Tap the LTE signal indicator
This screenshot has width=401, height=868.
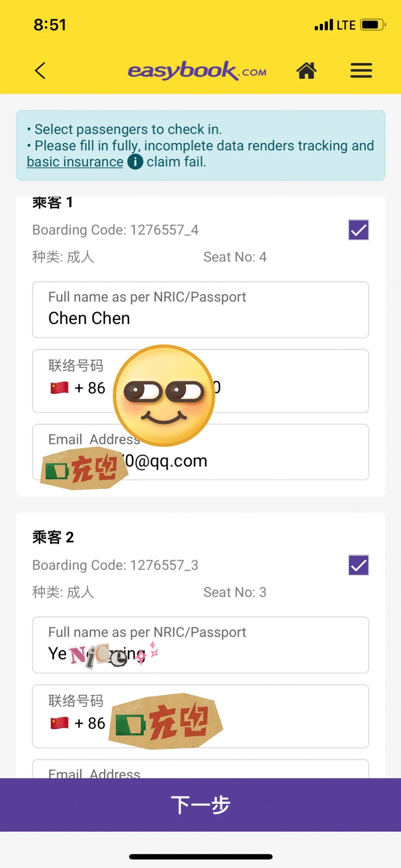[x=346, y=25]
